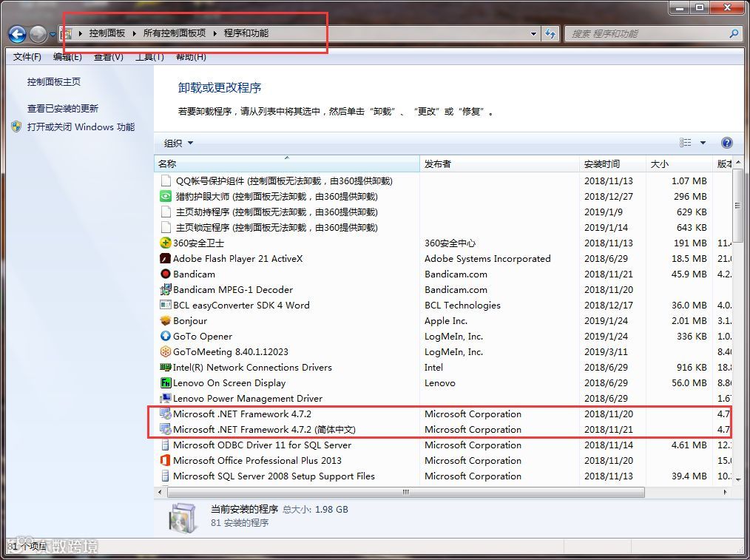Click BCL Technologies publisher cell
750x560 pixels.
point(462,305)
